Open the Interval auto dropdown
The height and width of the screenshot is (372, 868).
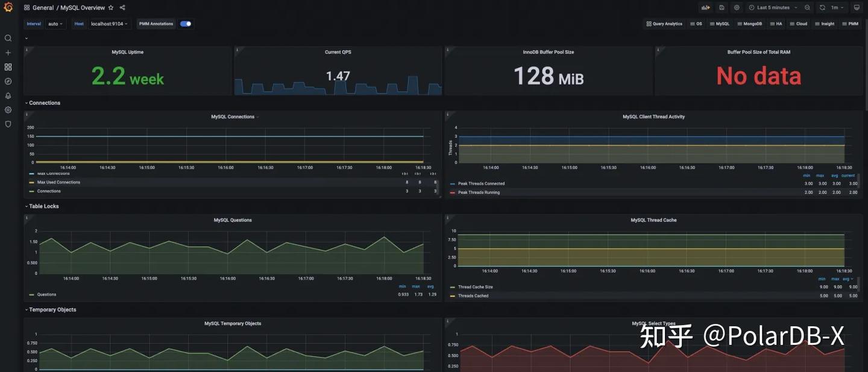(x=55, y=24)
